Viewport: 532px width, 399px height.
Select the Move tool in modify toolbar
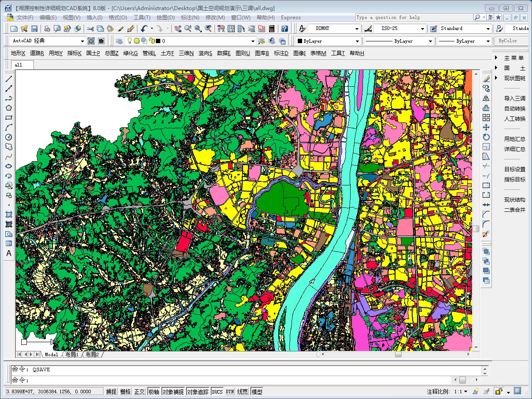click(486, 127)
